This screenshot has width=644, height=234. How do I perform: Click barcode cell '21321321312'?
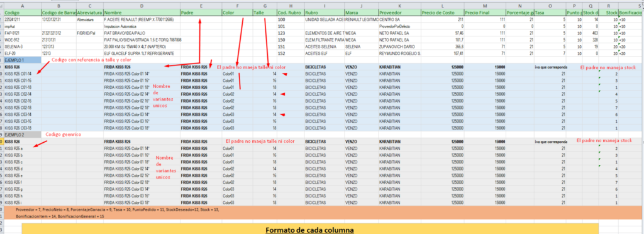click(x=58, y=33)
